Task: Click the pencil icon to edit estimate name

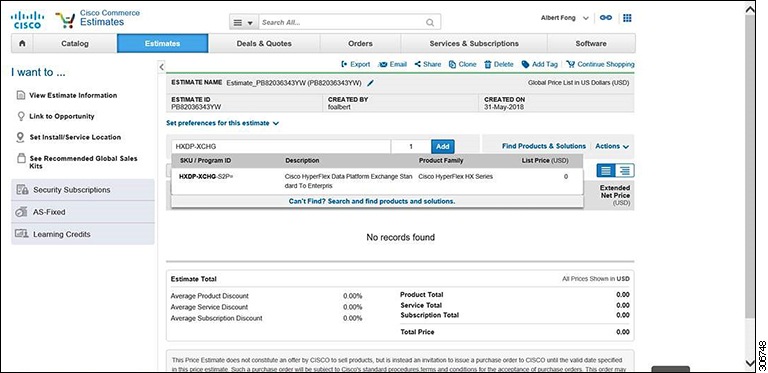Action: tap(370, 83)
